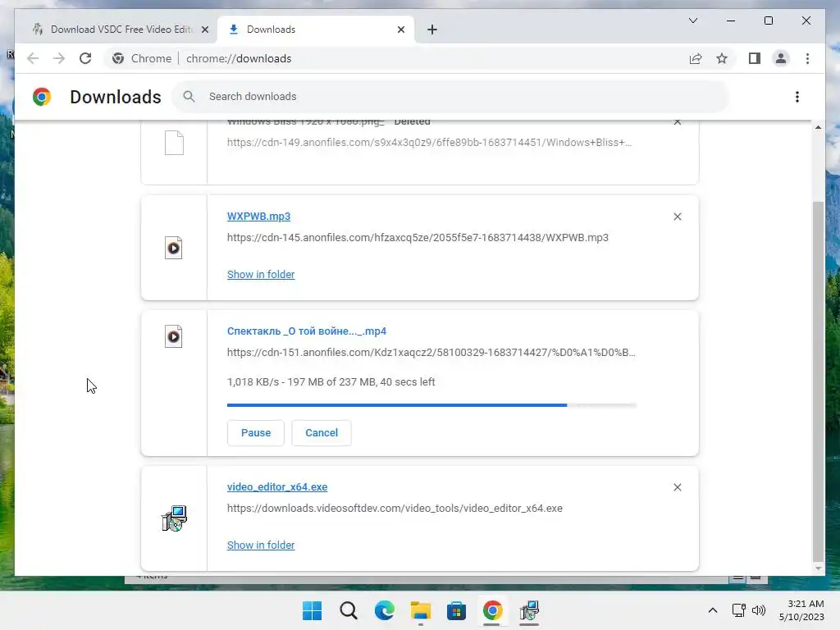Screen dimensions: 840x630
Task: Bookmark this tab with the star icon
Action: [722, 58]
